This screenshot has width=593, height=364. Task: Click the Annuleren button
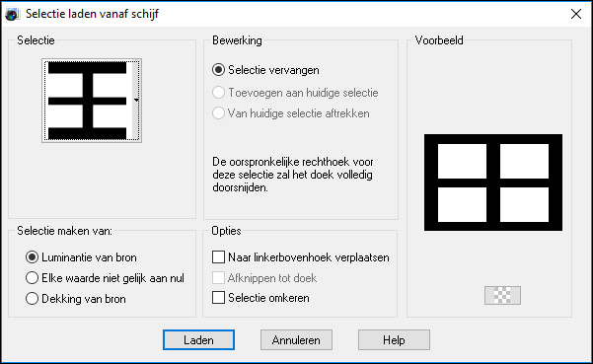[x=296, y=339]
